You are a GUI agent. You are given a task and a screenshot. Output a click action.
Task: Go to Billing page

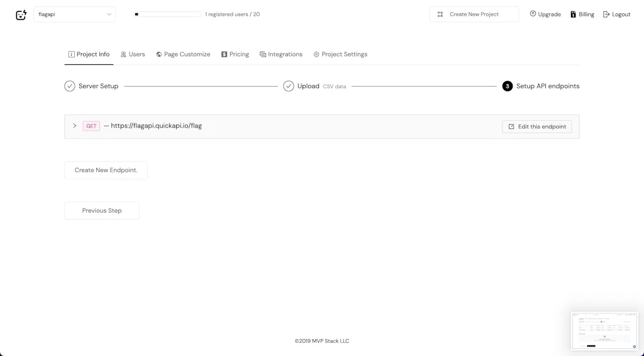tap(582, 14)
